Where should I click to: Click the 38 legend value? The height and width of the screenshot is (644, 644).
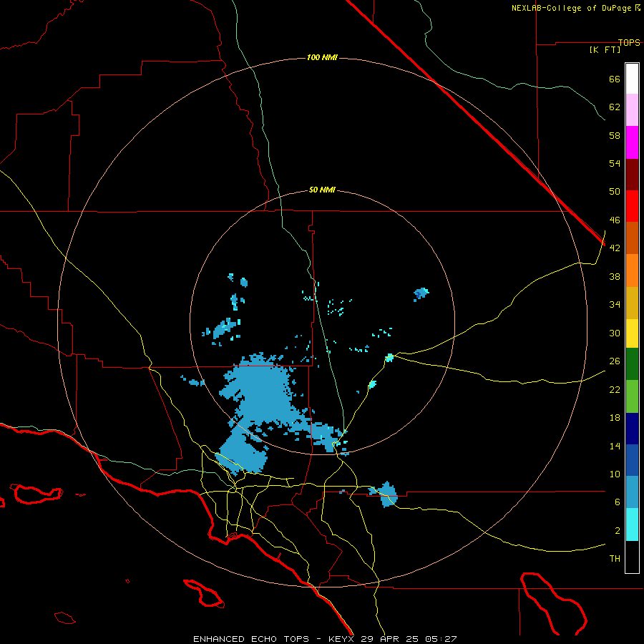click(615, 276)
